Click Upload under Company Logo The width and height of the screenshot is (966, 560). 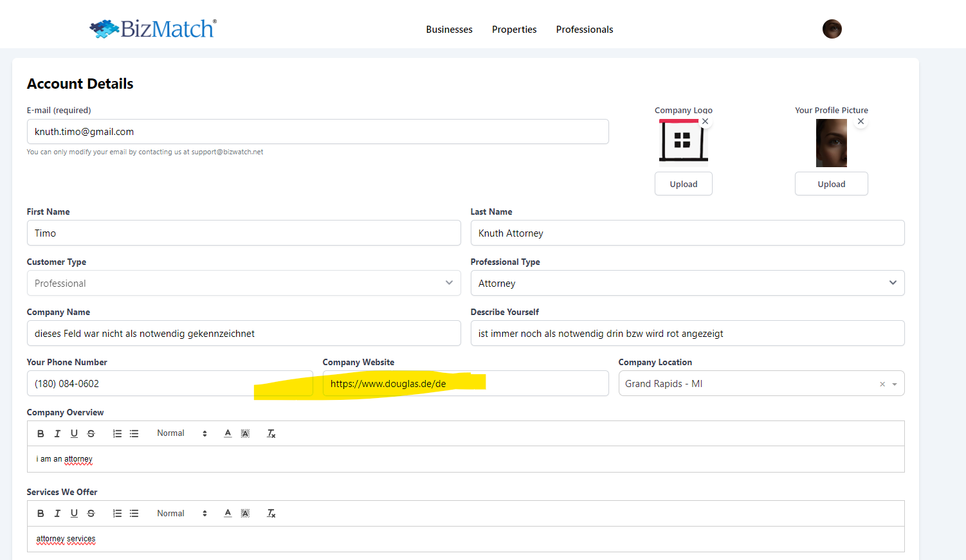coord(683,184)
